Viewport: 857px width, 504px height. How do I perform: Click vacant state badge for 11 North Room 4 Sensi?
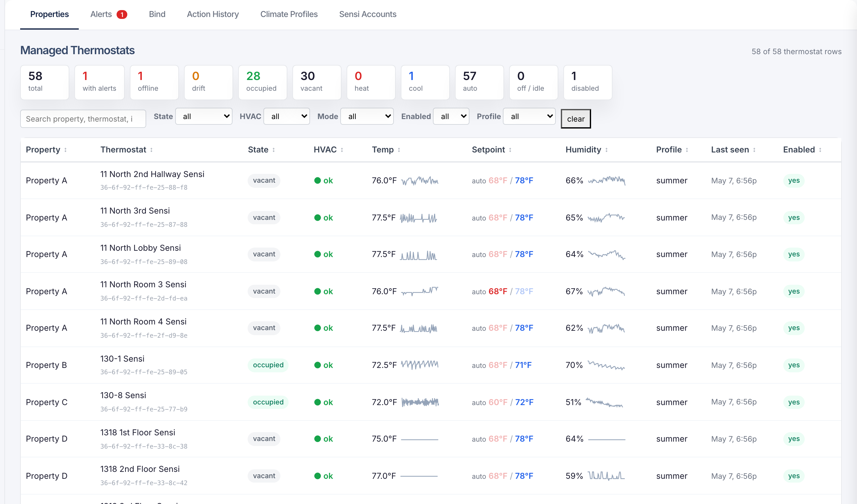point(264,328)
